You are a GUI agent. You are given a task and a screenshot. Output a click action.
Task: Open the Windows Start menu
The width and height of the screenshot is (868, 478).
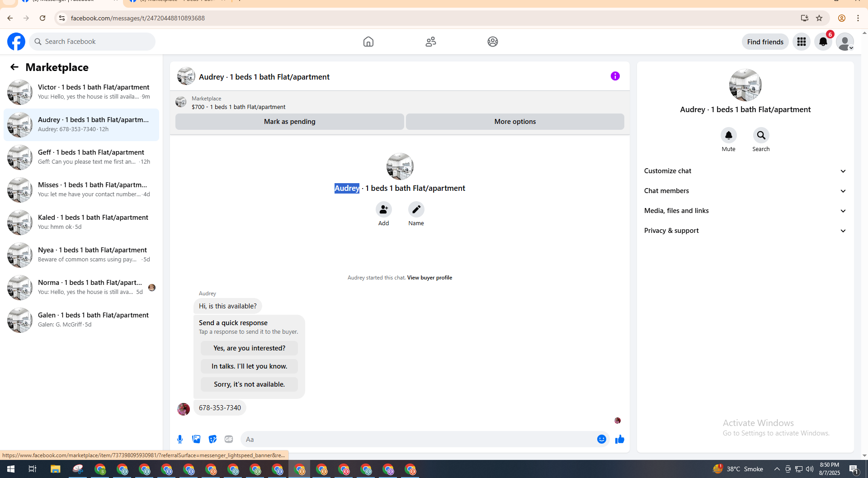point(11,469)
